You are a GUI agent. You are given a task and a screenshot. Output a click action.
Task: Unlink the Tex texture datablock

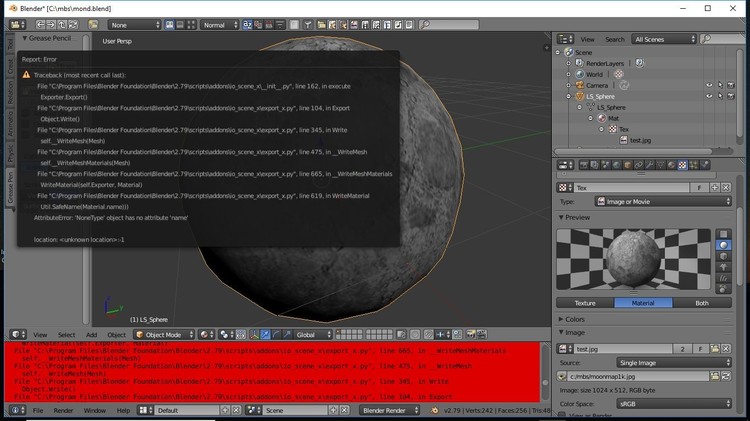726,187
